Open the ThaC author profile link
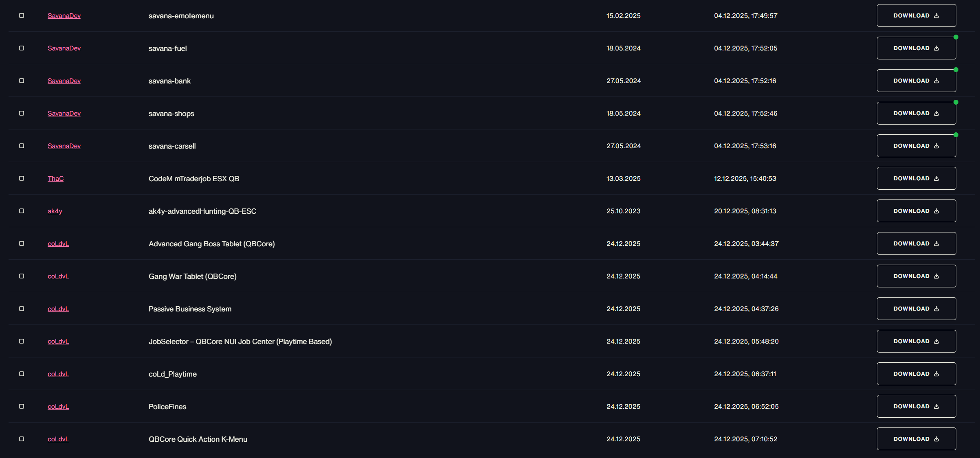 55,178
